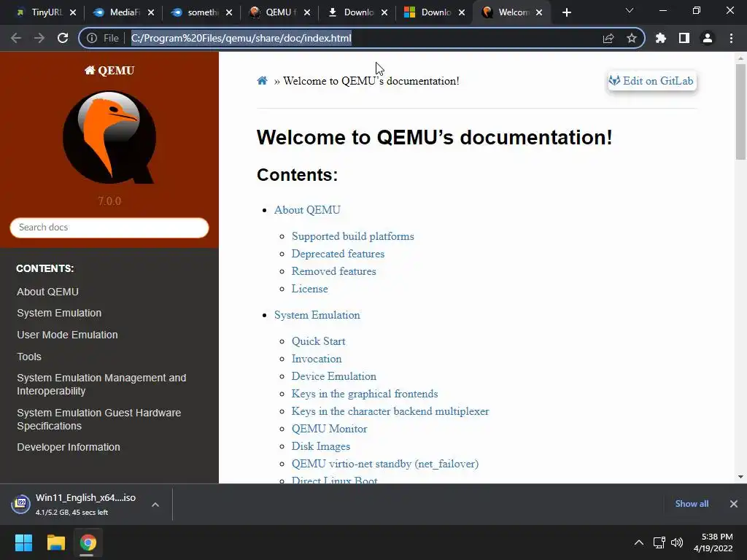747x560 pixels.
Task: Click the About QEMU link in main contents
Action: [x=307, y=210]
